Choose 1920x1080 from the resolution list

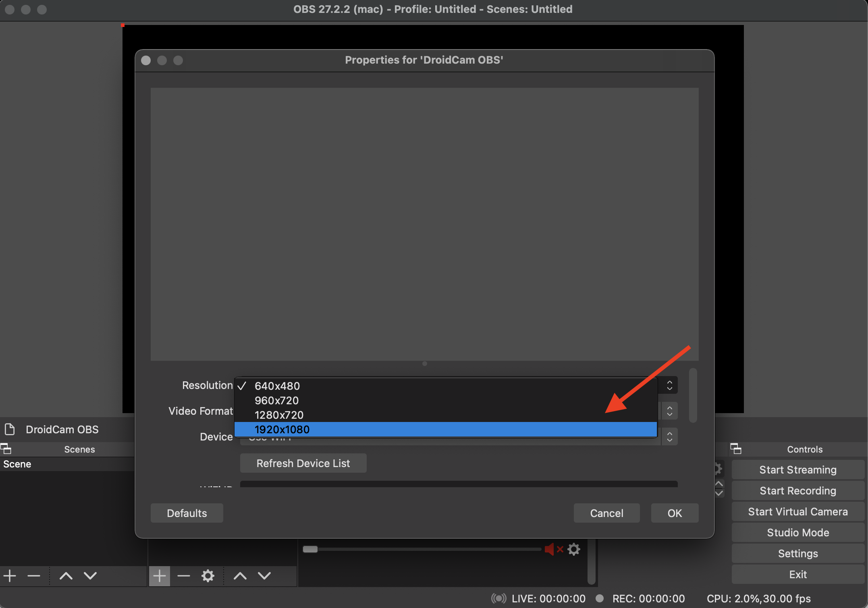pyautogui.click(x=281, y=430)
